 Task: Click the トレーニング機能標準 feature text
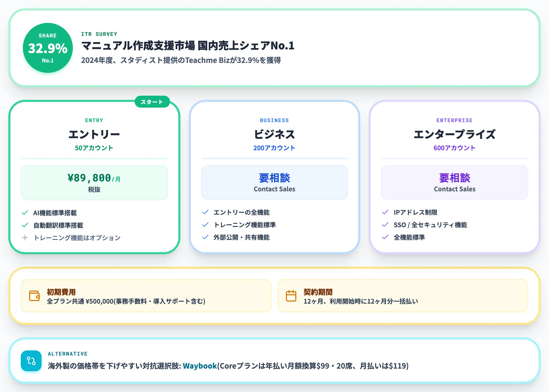(x=245, y=225)
